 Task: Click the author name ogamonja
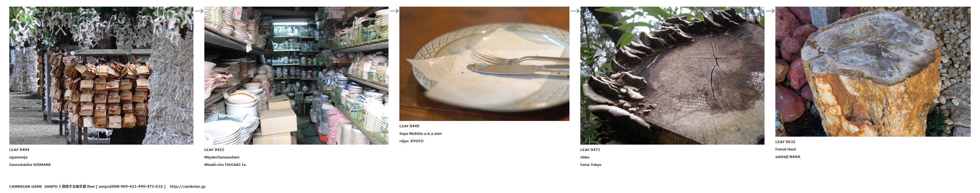click(18, 157)
